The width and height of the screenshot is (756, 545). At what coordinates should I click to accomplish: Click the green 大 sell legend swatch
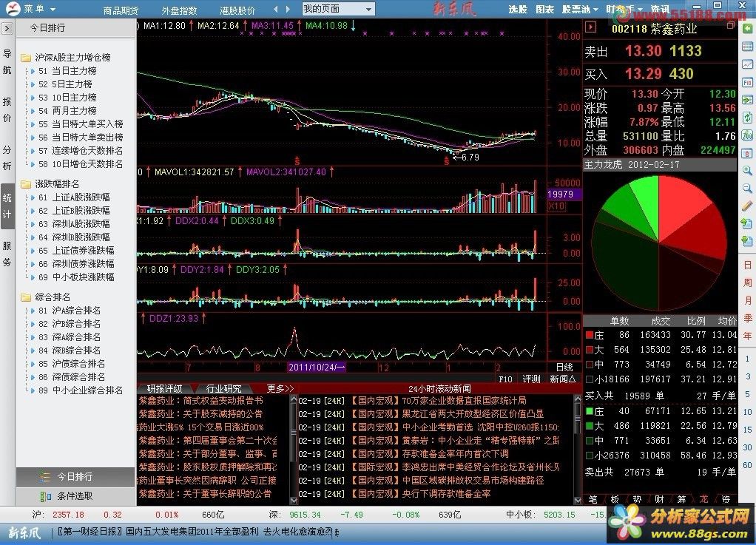pos(589,426)
